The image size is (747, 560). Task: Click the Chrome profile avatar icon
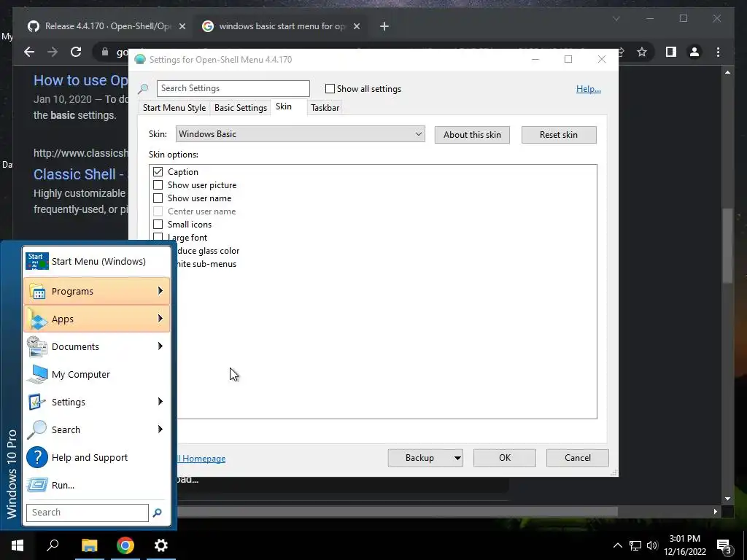coord(694,52)
